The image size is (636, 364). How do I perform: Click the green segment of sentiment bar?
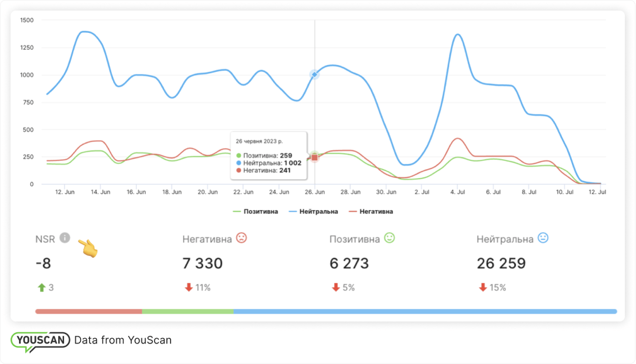click(x=187, y=311)
